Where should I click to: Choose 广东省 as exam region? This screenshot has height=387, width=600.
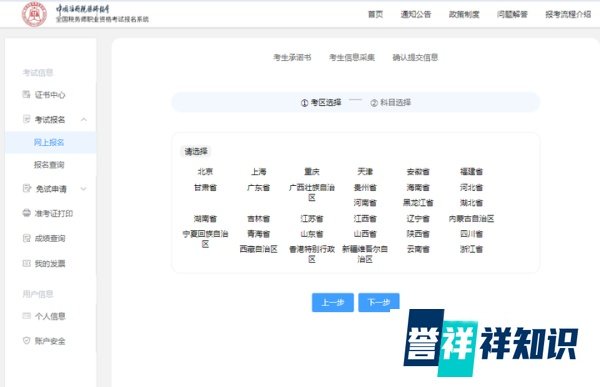coord(259,188)
